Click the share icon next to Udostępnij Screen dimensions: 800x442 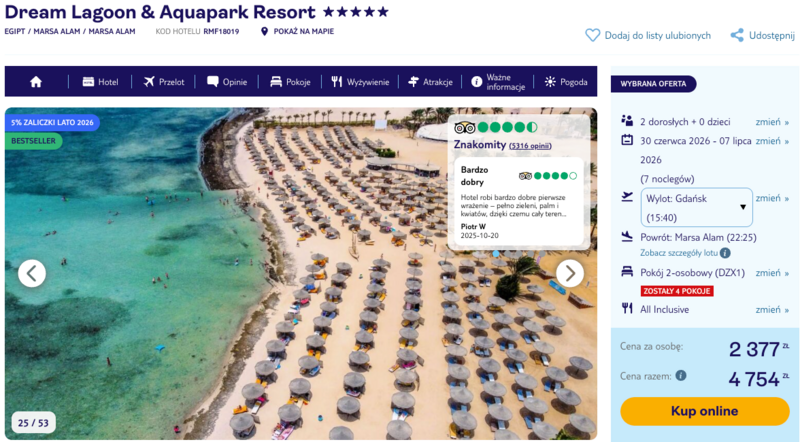click(737, 35)
